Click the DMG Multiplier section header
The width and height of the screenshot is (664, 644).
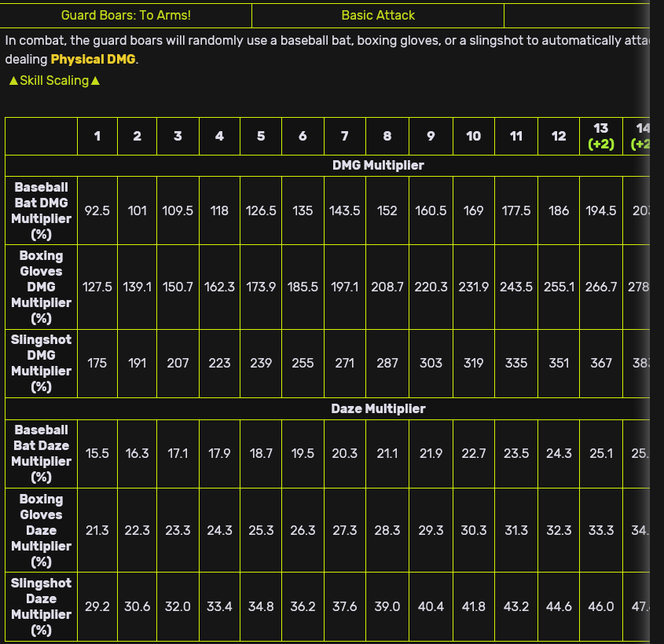point(378,166)
